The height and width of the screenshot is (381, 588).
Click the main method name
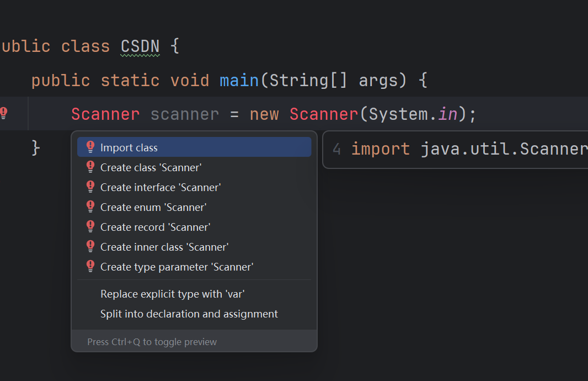(x=239, y=81)
